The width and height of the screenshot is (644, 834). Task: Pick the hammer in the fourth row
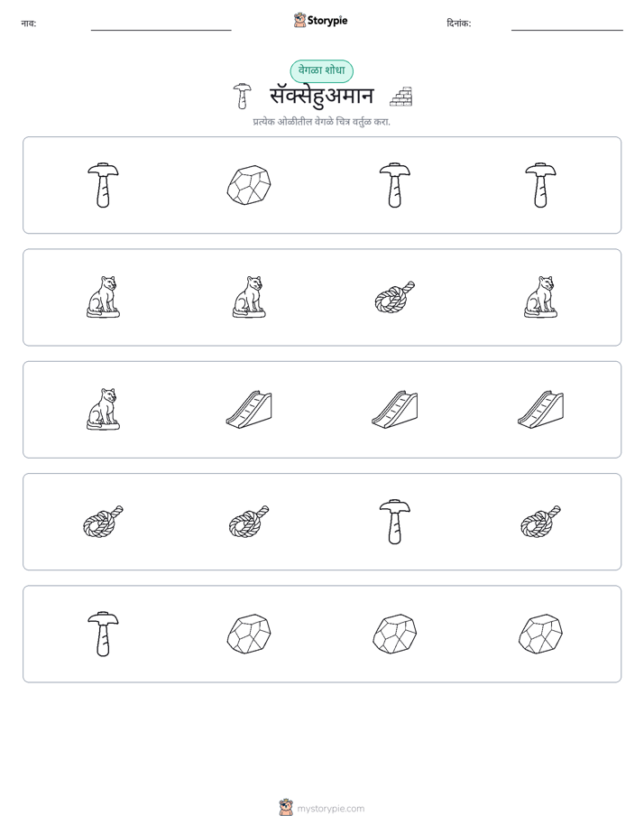tap(395, 522)
